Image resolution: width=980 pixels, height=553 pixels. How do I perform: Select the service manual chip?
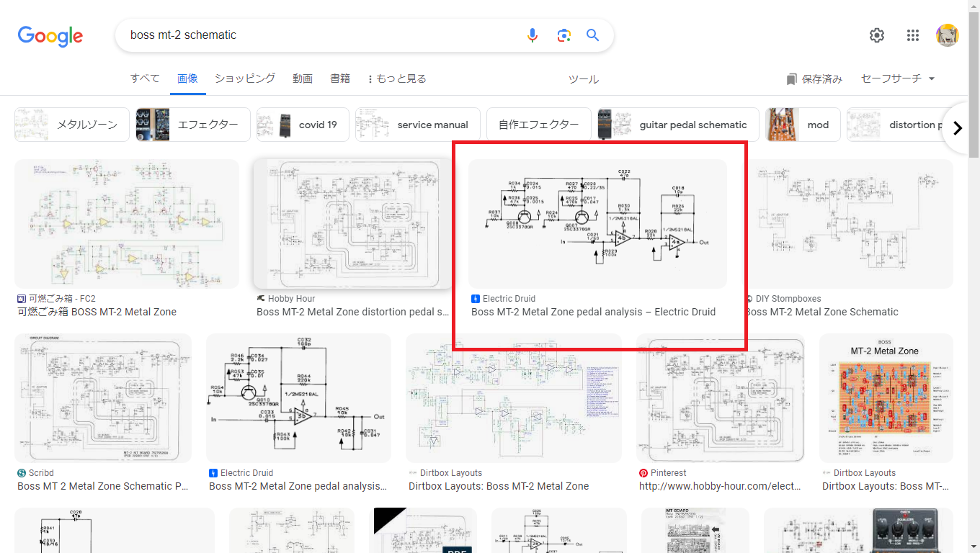pyautogui.click(x=417, y=125)
